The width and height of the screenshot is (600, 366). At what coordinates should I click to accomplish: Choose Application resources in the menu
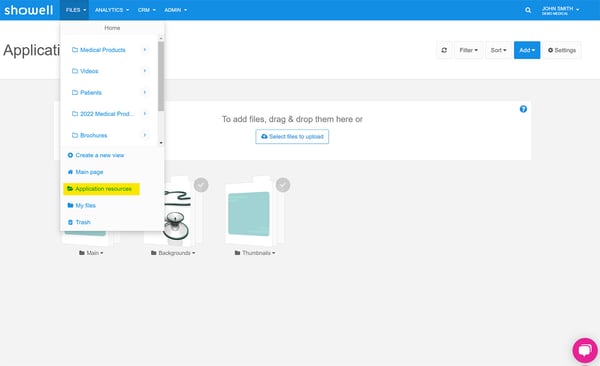click(x=101, y=189)
